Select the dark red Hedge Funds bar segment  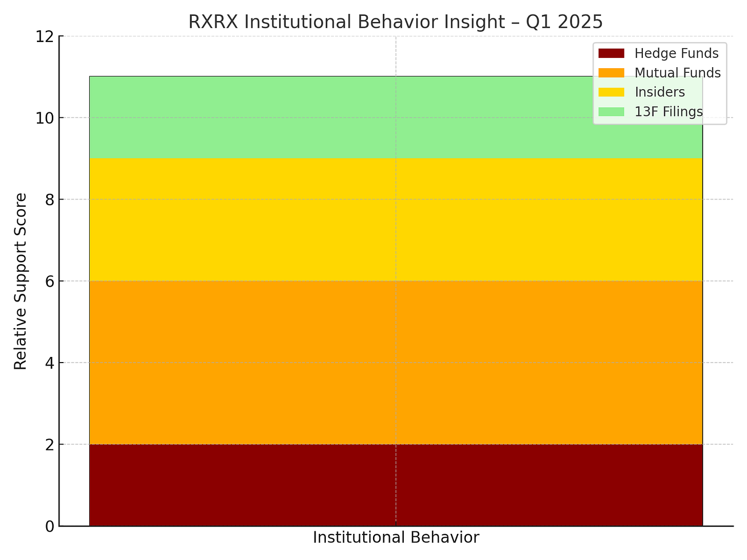coord(396,485)
